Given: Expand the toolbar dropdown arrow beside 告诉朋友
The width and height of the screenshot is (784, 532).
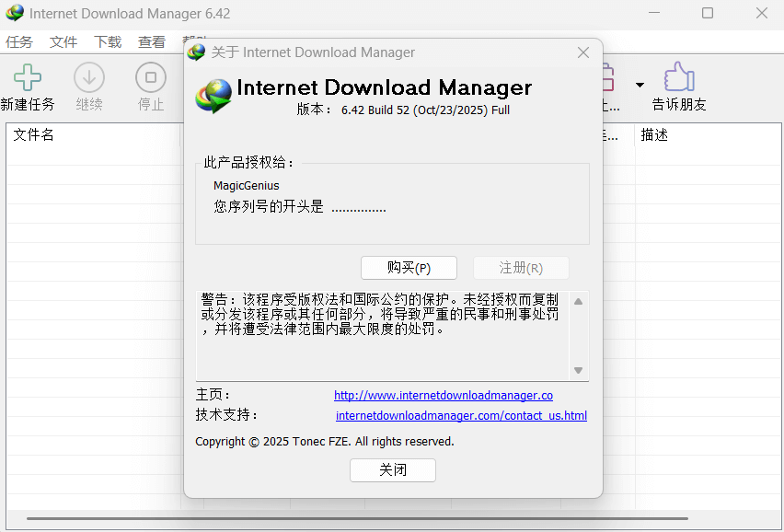Looking at the screenshot, I should point(640,86).
